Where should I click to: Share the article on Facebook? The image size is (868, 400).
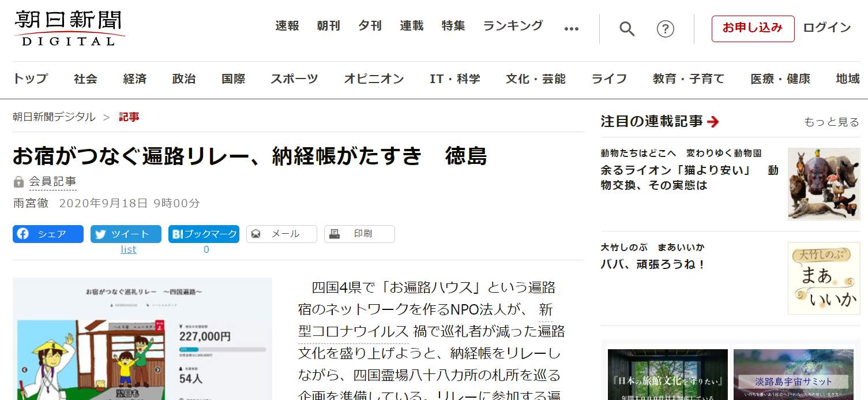pyautogui.click(x=48, y=234)
